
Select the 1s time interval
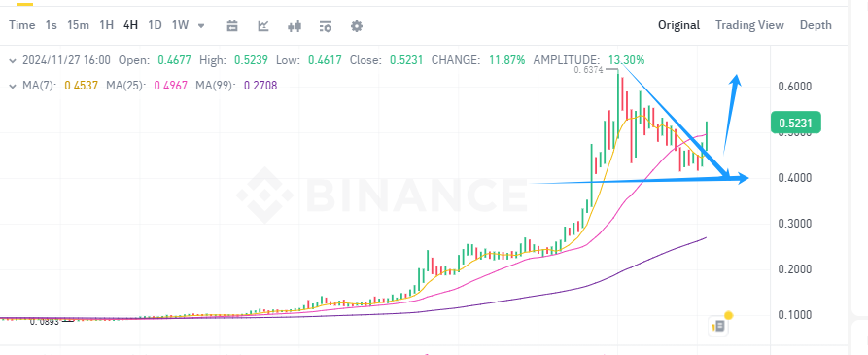(51, 25)
